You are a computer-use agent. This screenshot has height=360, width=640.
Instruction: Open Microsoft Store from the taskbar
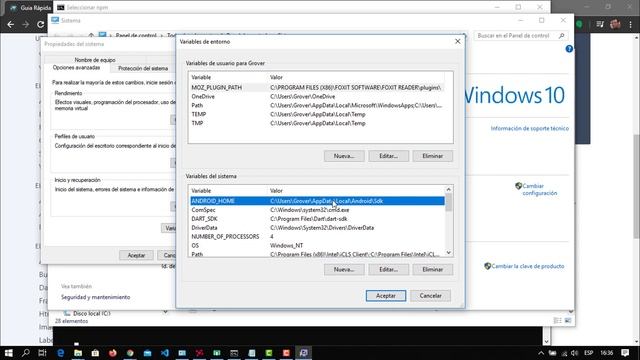(95, 353)
